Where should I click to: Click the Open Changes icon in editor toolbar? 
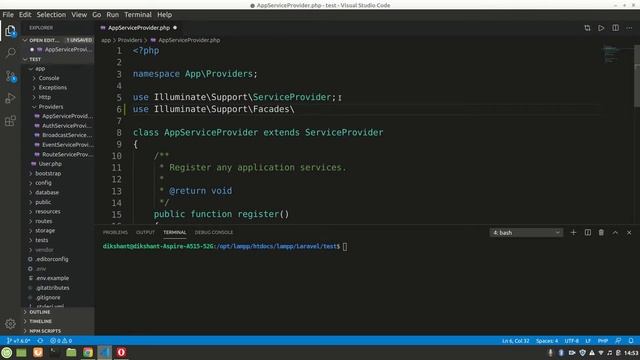click(587, 28)
